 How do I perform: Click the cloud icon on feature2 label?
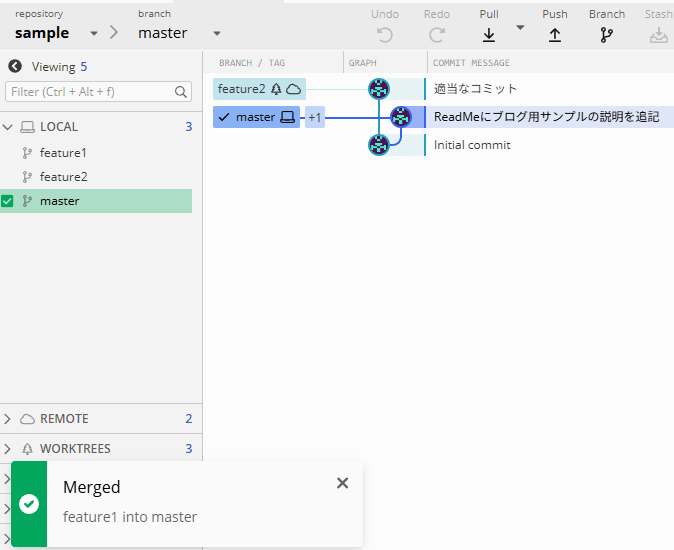click(x=294, y=89)
